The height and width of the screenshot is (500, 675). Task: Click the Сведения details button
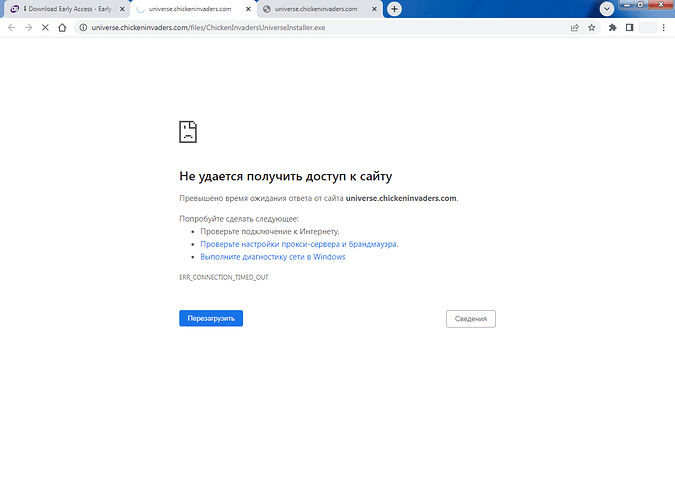click(x=470, y=319)
